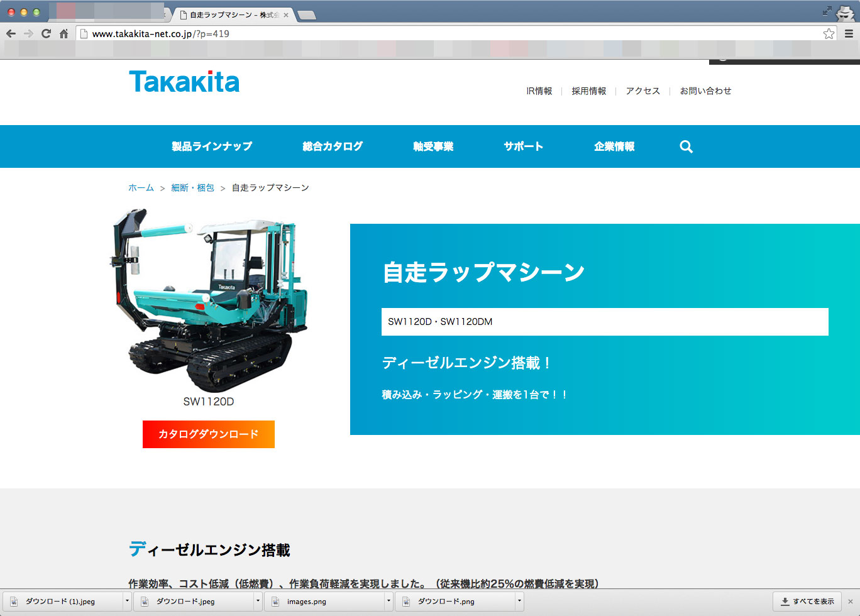Close the downloads bar
Image resolution: width=860 pixels, height=616 pixels.
click(851, 602)
